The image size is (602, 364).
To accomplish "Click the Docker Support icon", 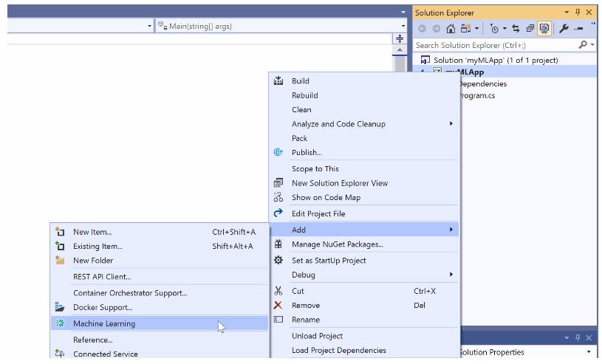I will tap(60, 307).
